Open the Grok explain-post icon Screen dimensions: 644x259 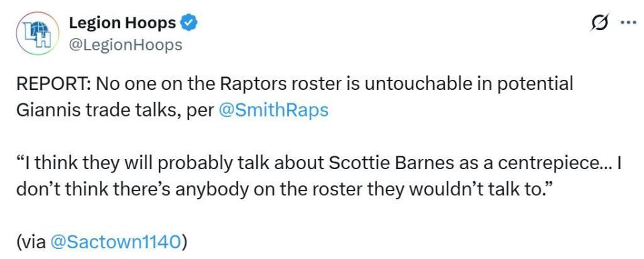599,23
